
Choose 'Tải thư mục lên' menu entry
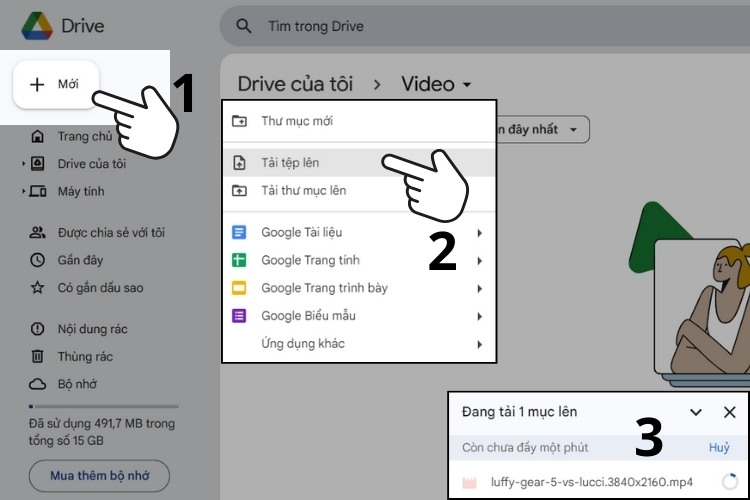[x=359, y=190]
